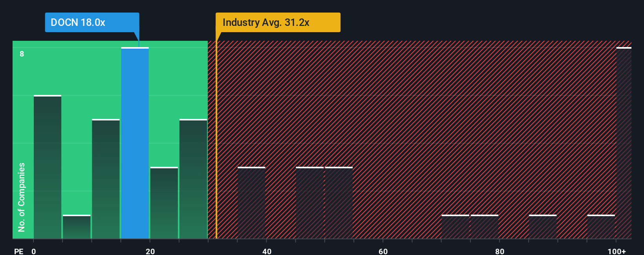Click the Industry Avg. 31.2x label
This screenshot has height=255, width=644.
(278, 22)
